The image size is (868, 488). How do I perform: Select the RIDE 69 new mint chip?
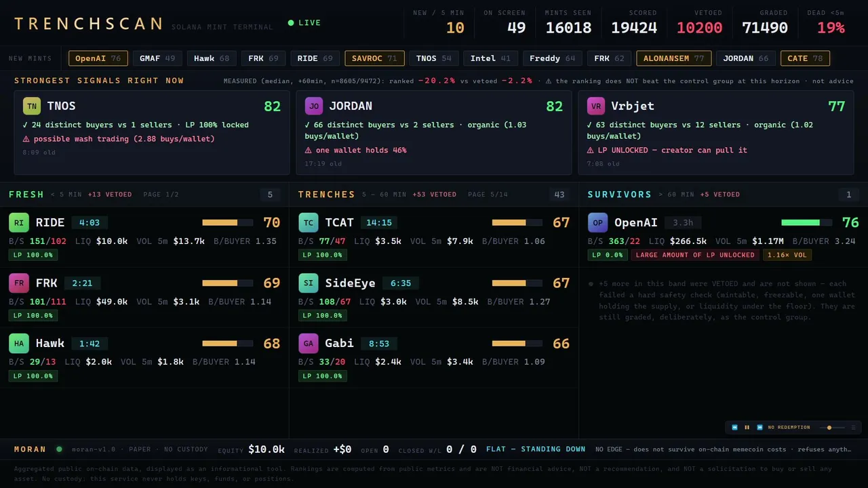[x=315, y=58]
